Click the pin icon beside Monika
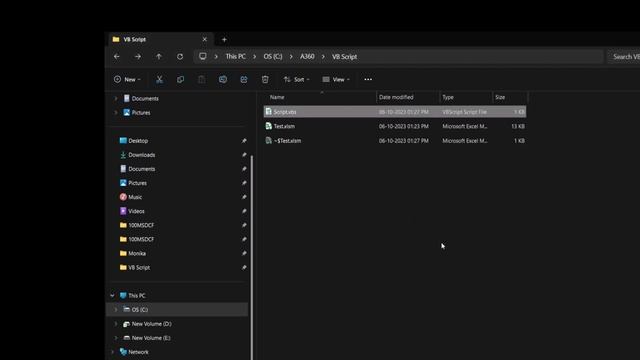This screenshot has height=360, width=640. [244, 253]
